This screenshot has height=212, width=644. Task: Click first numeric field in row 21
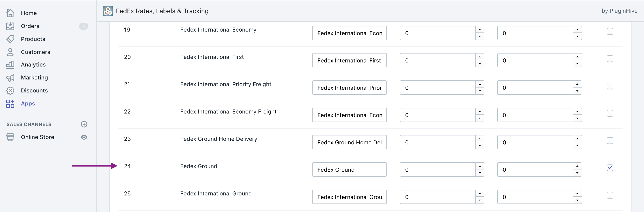(438, 88)
